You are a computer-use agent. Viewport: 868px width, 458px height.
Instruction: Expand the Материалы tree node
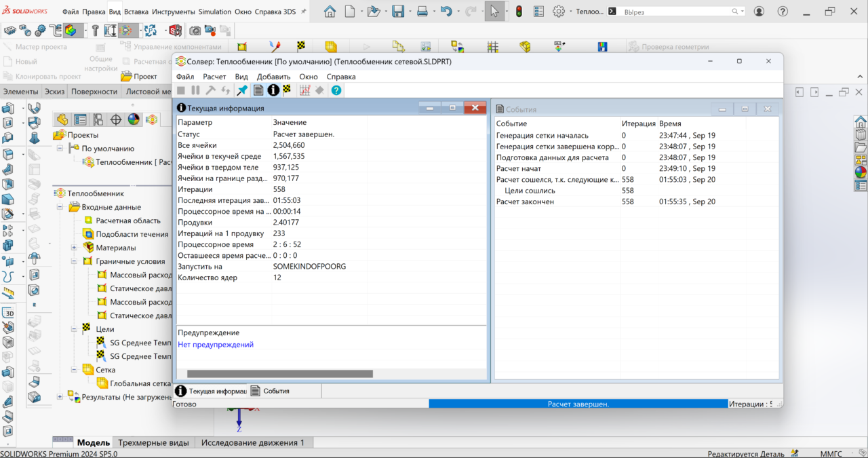74,248
